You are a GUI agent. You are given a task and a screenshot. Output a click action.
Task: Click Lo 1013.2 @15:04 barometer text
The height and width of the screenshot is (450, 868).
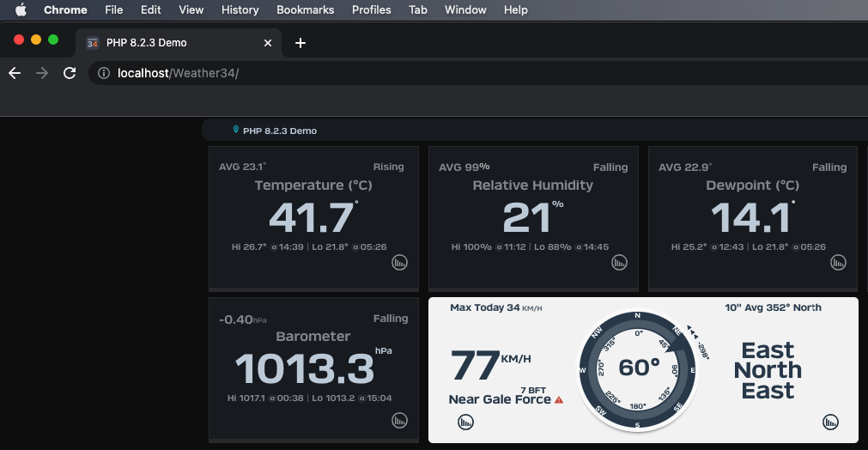point(351,398)
